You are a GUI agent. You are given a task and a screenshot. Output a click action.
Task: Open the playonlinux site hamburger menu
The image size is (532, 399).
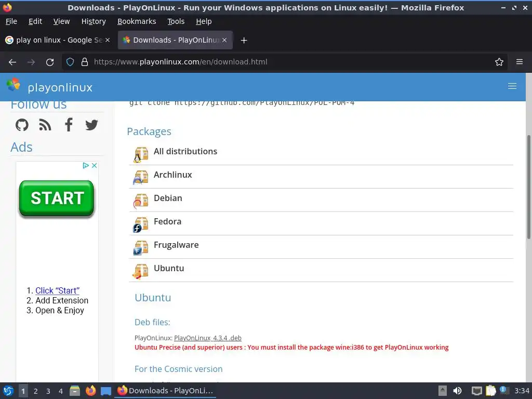[512, 86]
